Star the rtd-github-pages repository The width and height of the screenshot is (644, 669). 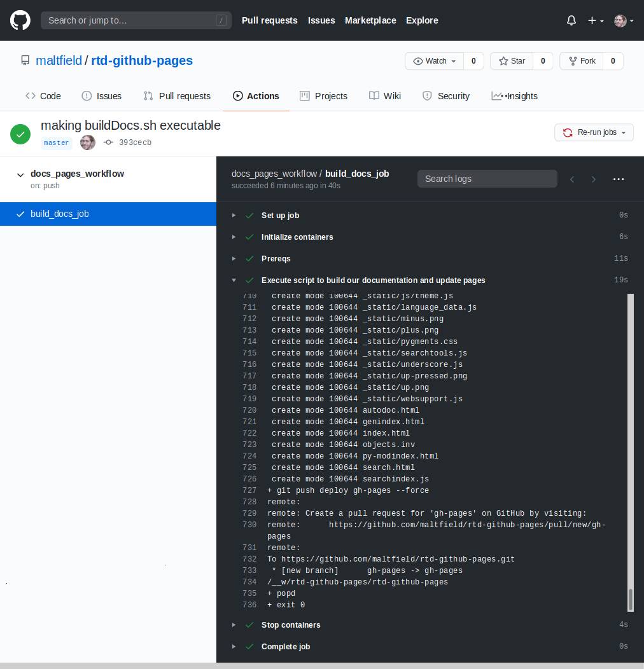(x=512, y=61)
